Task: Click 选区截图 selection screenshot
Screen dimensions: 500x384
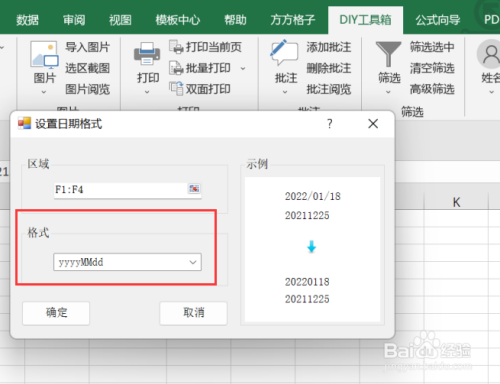Action: [87, 68]
